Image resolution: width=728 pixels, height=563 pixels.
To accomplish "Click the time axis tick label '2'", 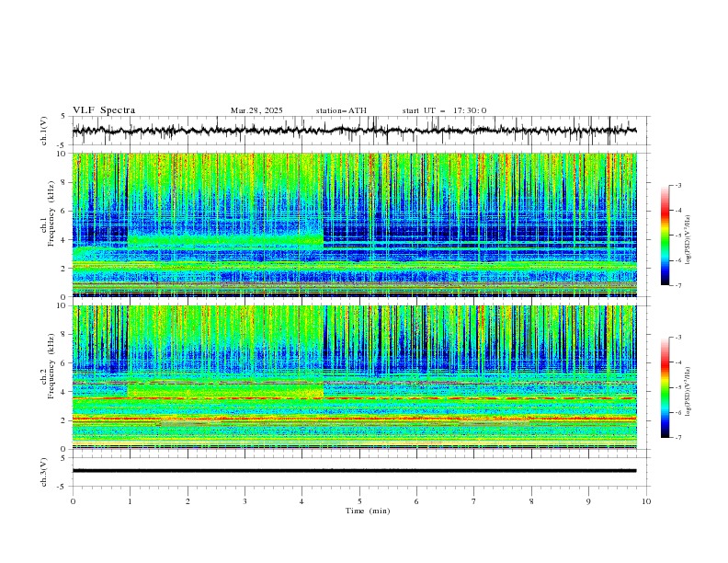I will (188, 501).
